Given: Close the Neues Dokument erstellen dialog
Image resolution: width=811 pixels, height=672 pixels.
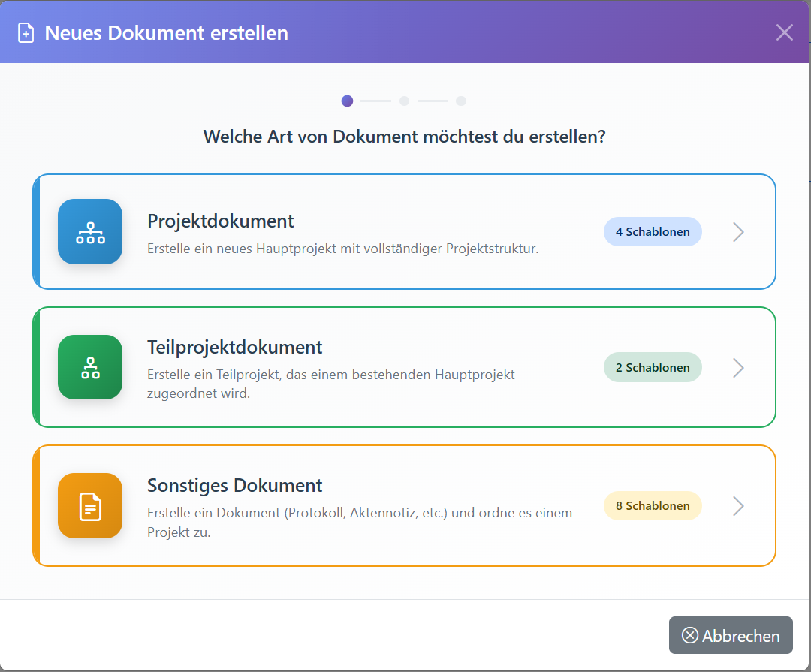Looking at the screenshot, I should coord(784,32).
